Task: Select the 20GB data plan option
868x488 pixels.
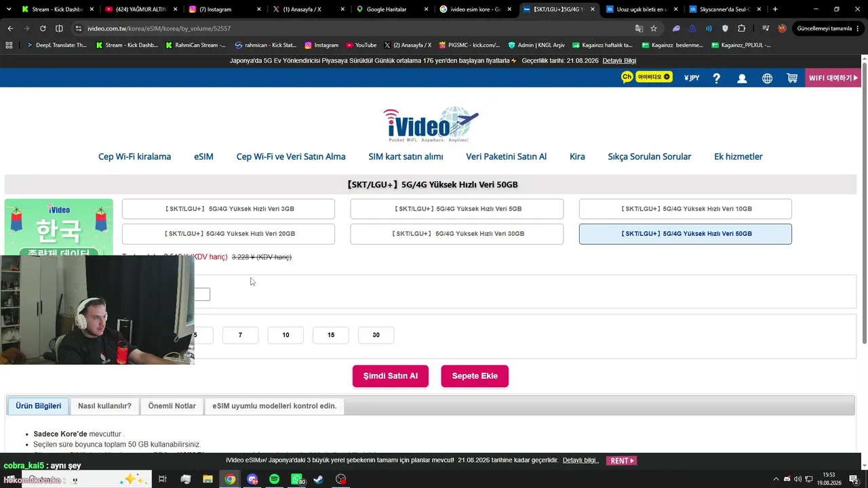Action: pos(229,234)
